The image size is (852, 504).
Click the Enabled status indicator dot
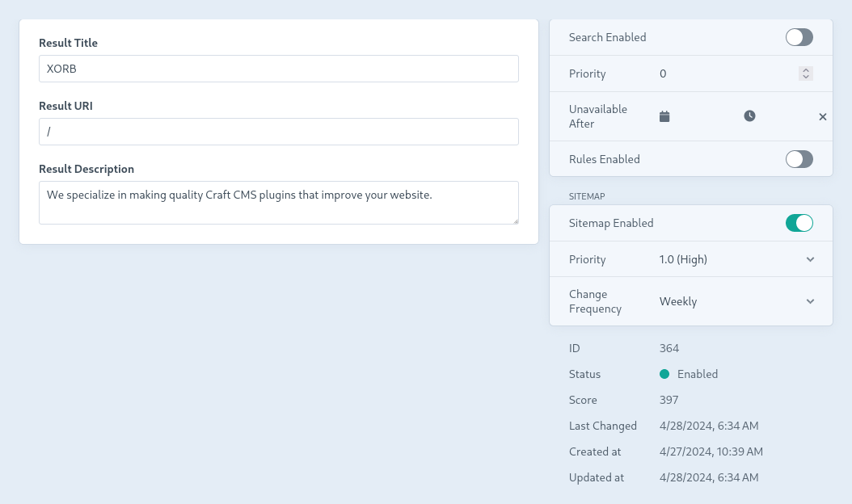(x=664, y=374)
